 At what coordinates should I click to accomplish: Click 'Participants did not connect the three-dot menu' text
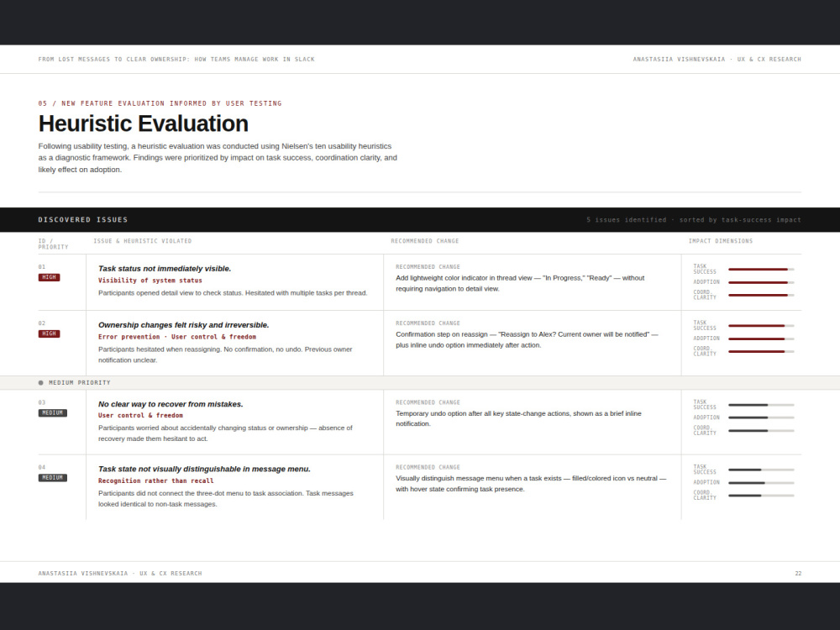click(x=225, y=499)
